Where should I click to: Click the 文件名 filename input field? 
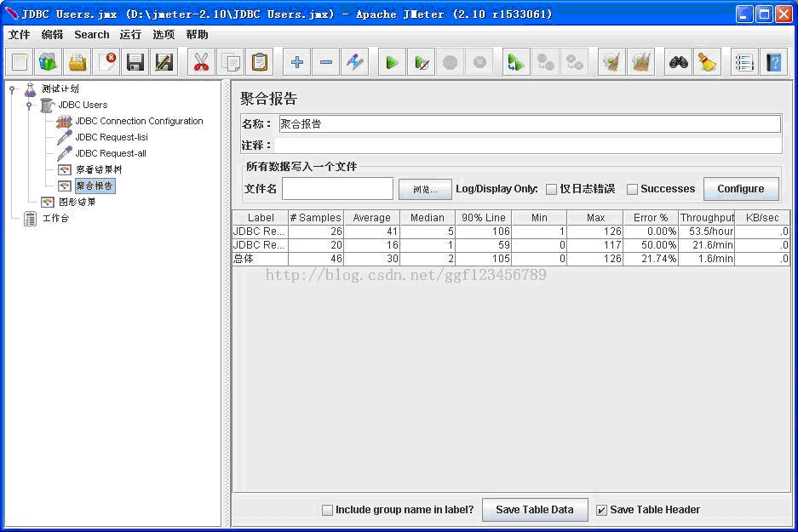[x=337, y=189]
